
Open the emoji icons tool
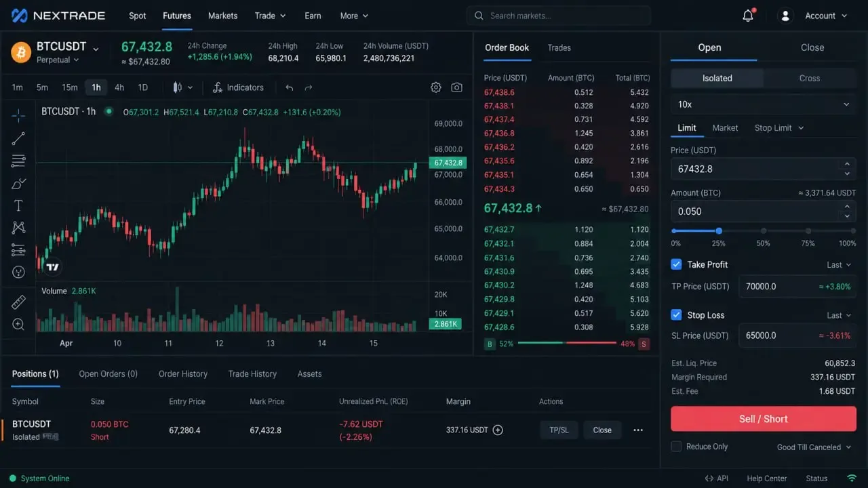(x=18, y=272)
